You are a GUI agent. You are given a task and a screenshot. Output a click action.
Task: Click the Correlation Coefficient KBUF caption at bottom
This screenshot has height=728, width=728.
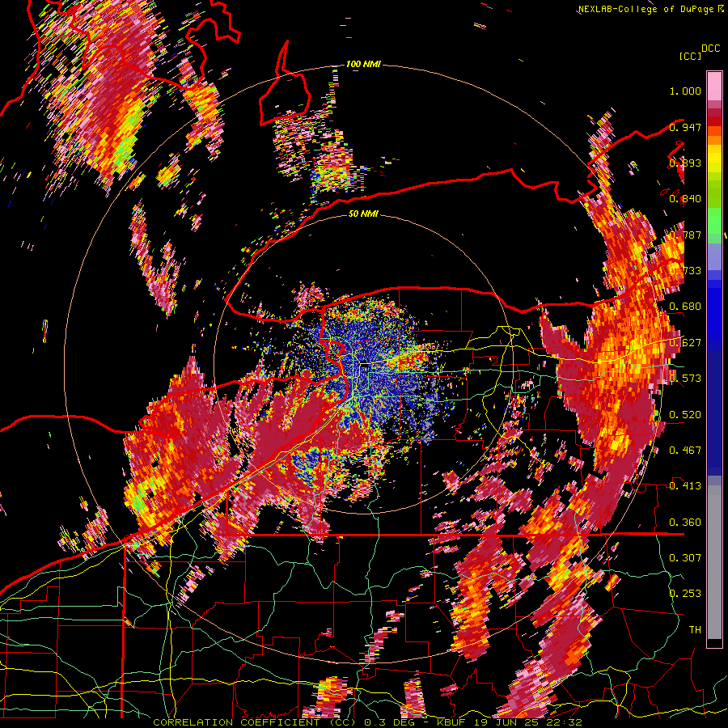coord(367,722)
